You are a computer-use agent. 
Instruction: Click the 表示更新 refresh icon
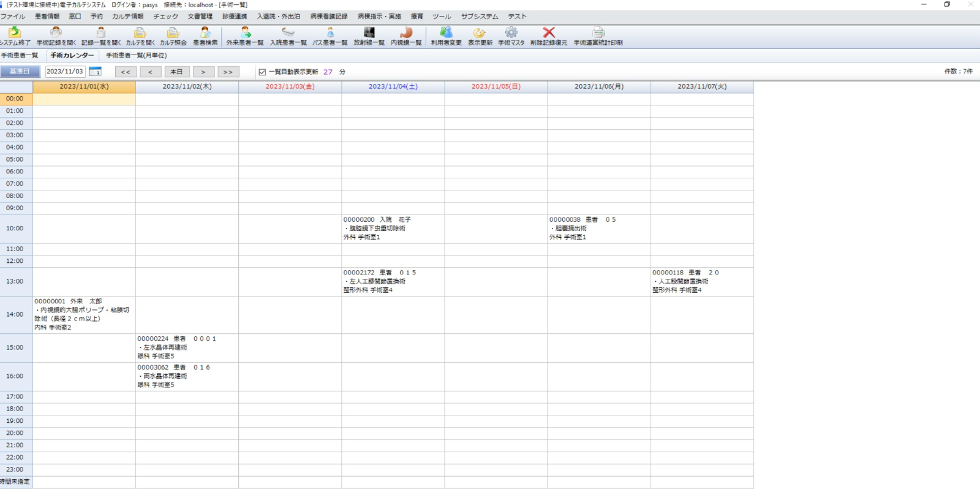(480, 33)
